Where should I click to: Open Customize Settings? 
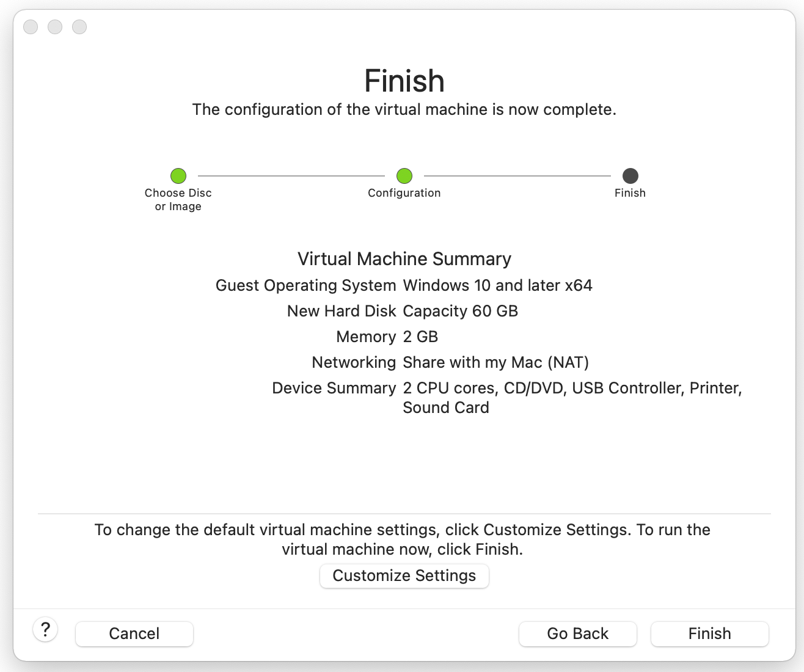(x=404, y=575)
